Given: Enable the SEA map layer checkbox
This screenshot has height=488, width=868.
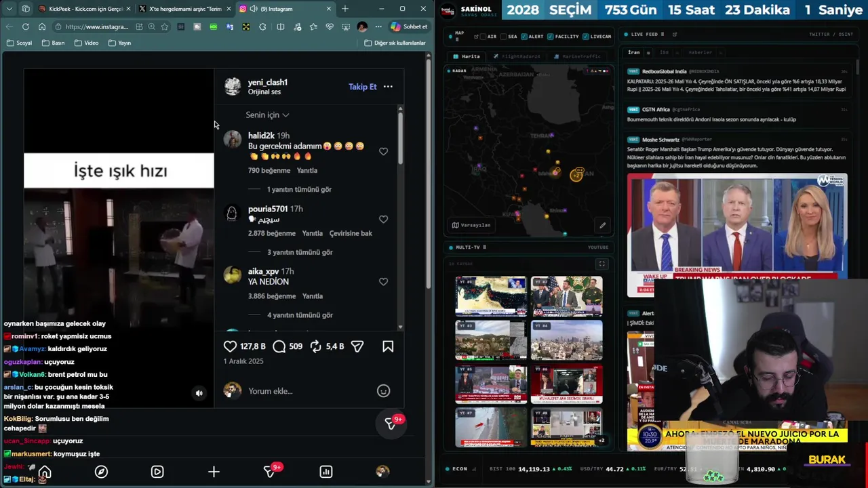Looking at the screenshot, I should tap(505, 36).
